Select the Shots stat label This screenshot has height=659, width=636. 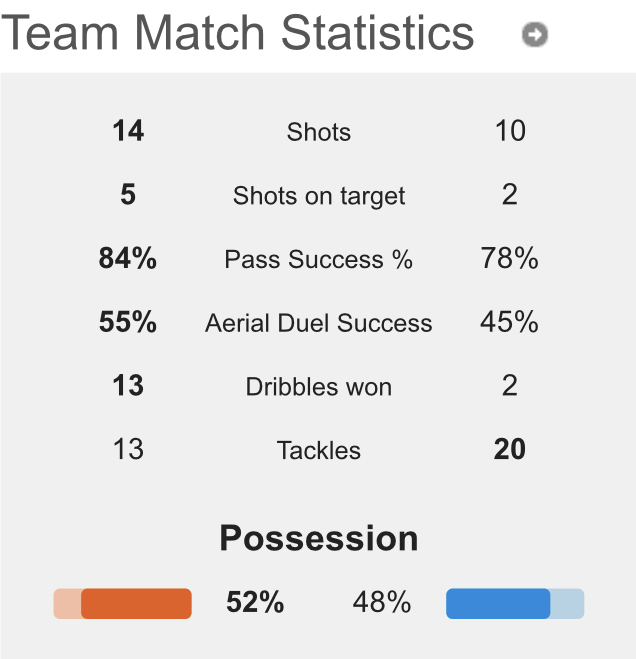[x=319, y=132]
